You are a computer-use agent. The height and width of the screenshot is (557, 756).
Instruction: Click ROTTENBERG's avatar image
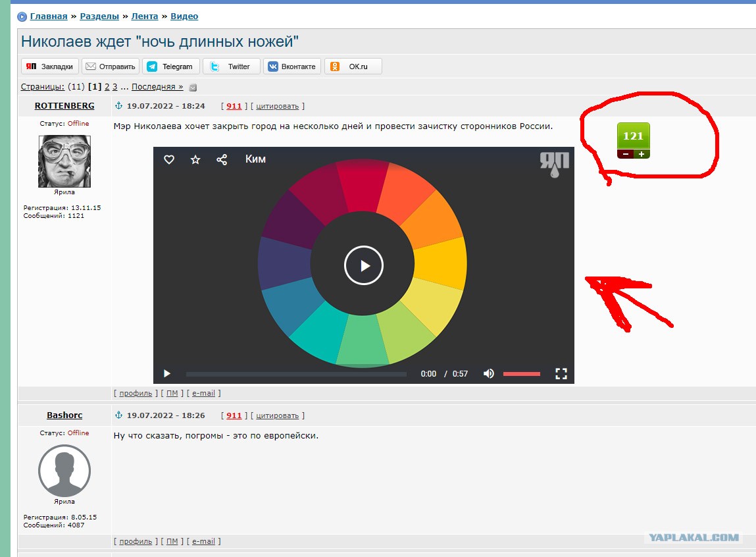pos(64,161)
